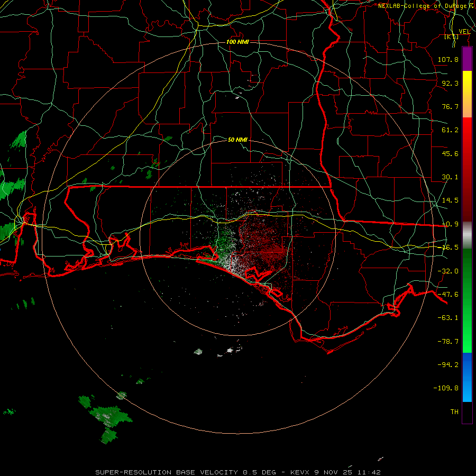Click the -78.7 velocity scale value

pyautogui.click(x=448, y=342)
